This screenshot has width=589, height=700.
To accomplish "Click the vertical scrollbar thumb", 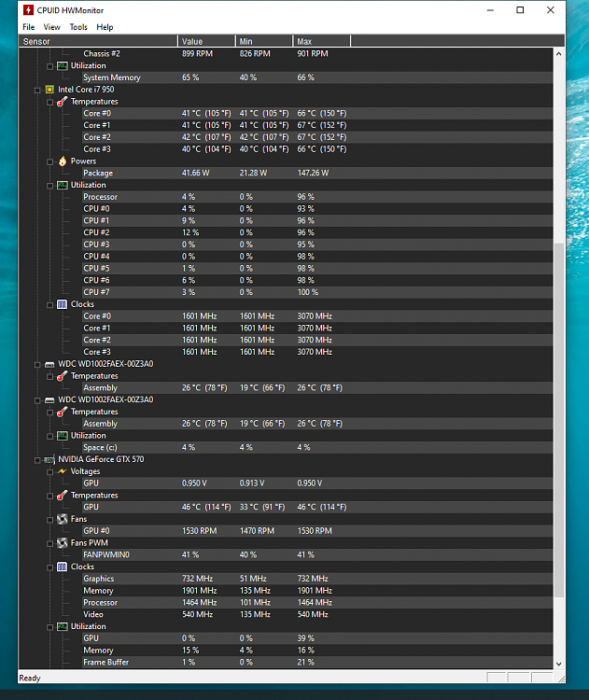I will click(558, 420).
